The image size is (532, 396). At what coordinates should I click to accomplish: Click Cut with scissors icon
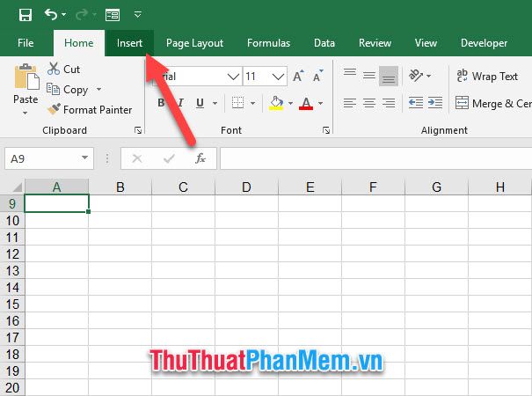click(64, 69)
